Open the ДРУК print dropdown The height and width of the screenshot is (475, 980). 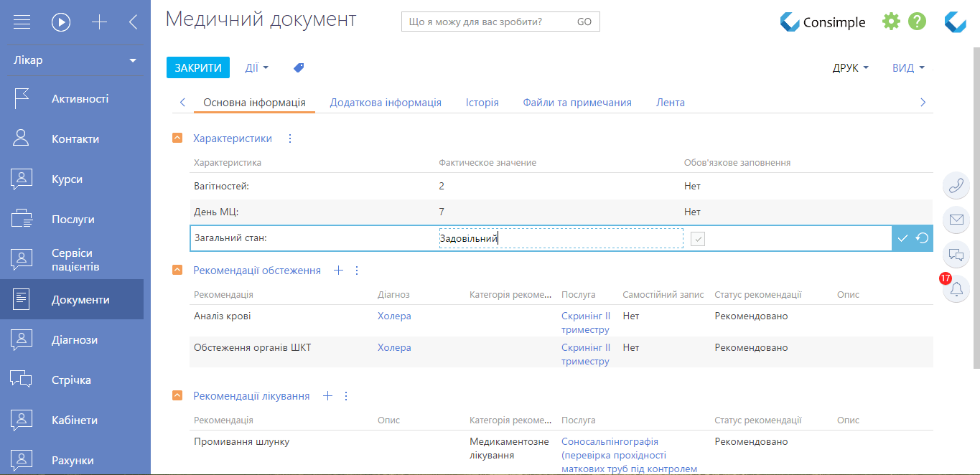click(x=851, y=68)
